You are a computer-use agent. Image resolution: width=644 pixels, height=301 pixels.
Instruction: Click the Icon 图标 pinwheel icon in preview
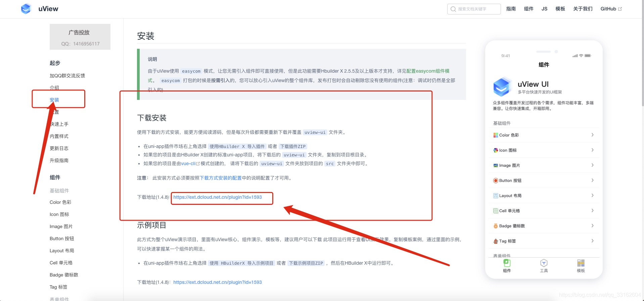pos(496,150)
